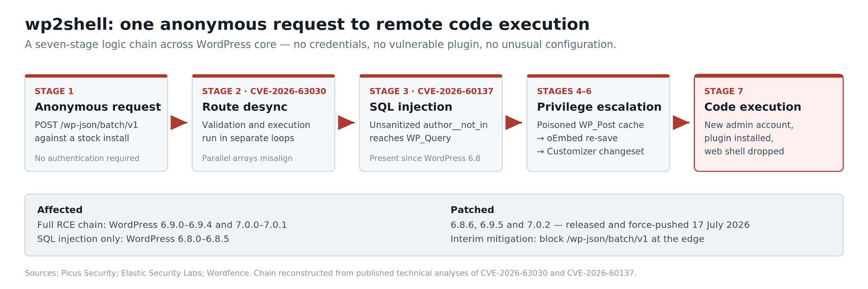Click the Patched heading

pos(472,210)
